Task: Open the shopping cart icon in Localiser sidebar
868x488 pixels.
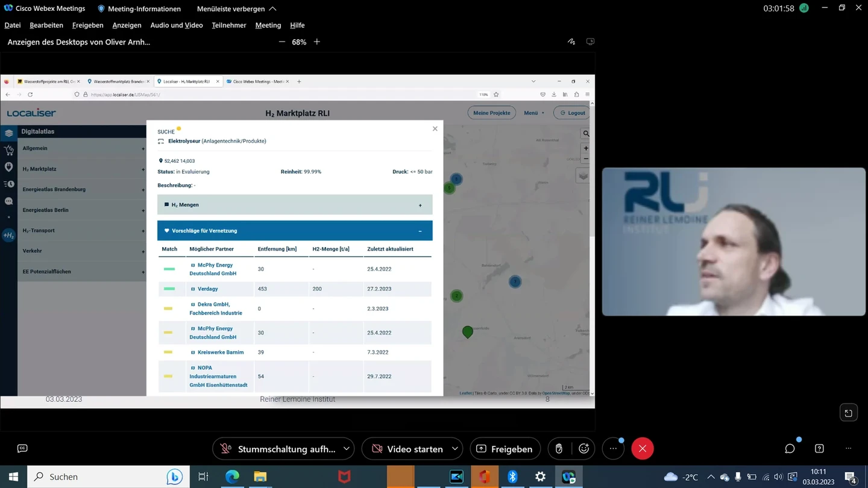Action: (x=8, y=150)
